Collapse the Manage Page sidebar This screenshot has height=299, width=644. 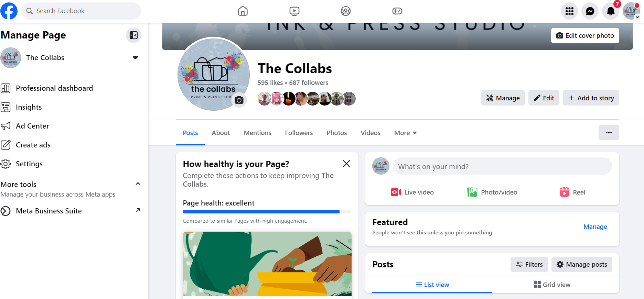[134, 35]
